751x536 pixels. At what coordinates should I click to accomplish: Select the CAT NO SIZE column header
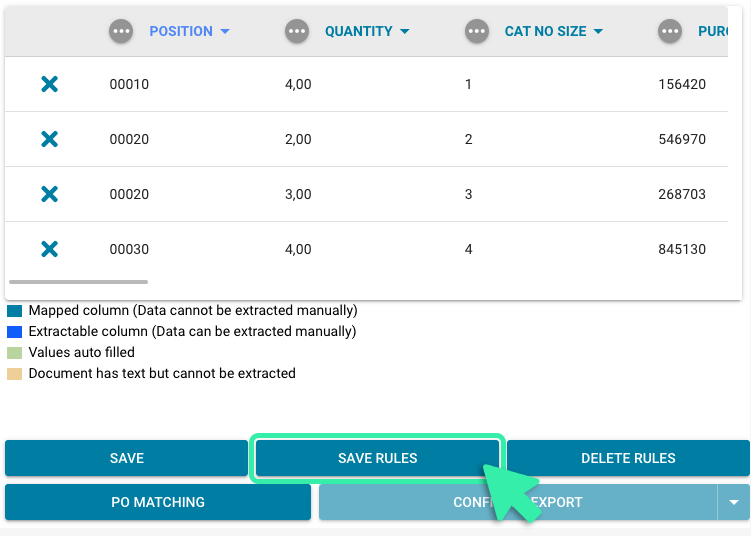546,32
